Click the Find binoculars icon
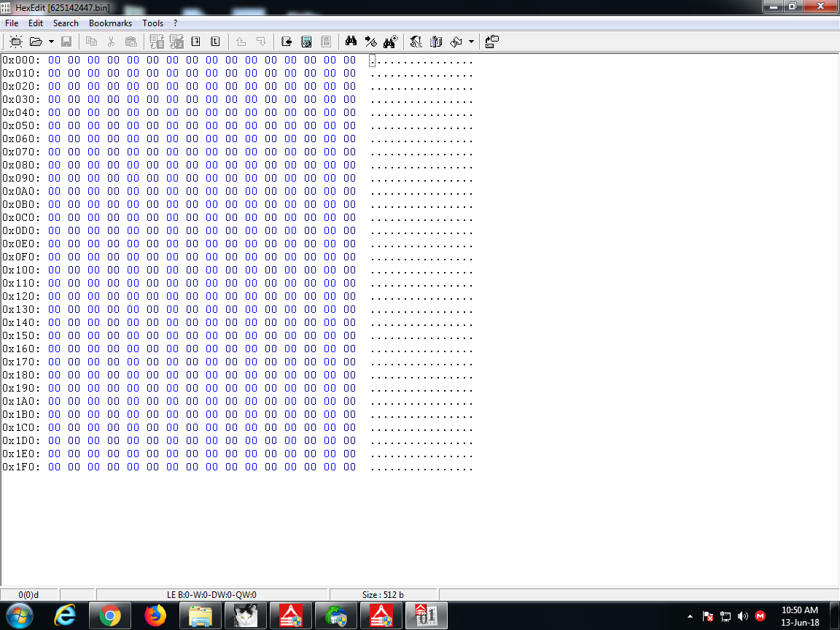The width and height of the screenshot is (840, 630). tap(351, 42)
